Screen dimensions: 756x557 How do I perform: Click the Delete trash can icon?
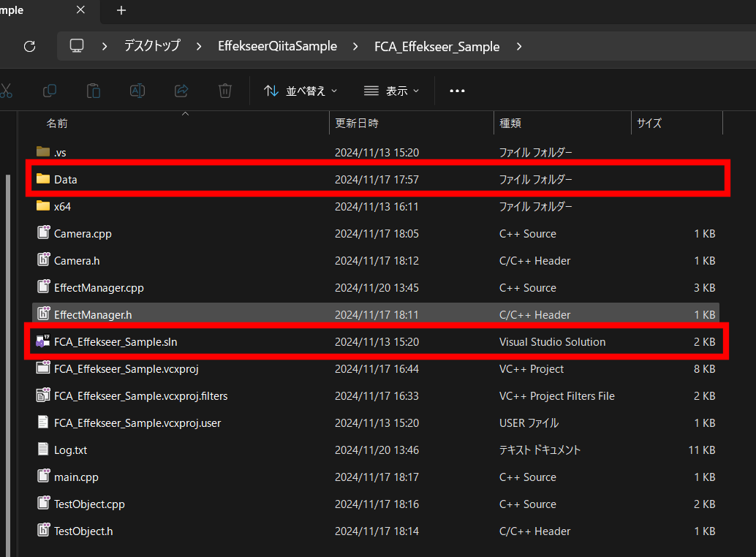click(x=225, y=91)
